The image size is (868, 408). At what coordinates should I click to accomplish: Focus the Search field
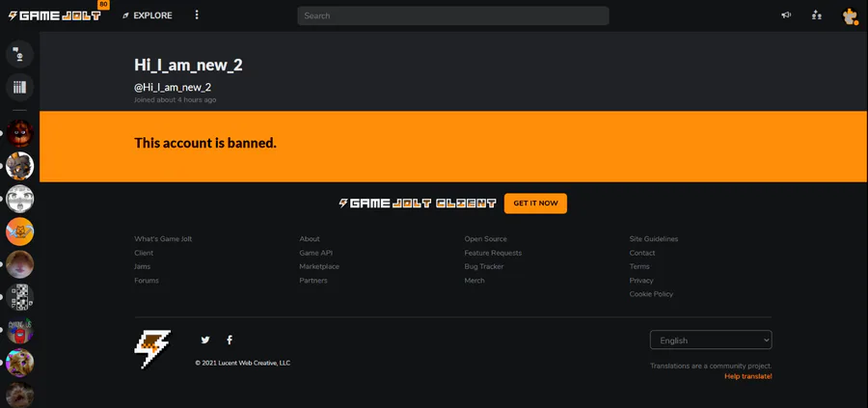[453, 15]
